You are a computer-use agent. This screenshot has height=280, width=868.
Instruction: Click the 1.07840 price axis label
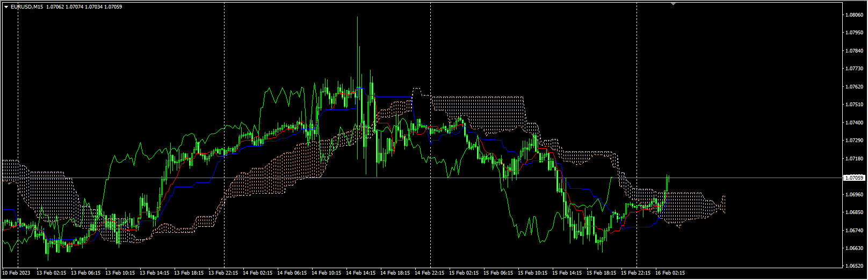click(x=854, y=51)
